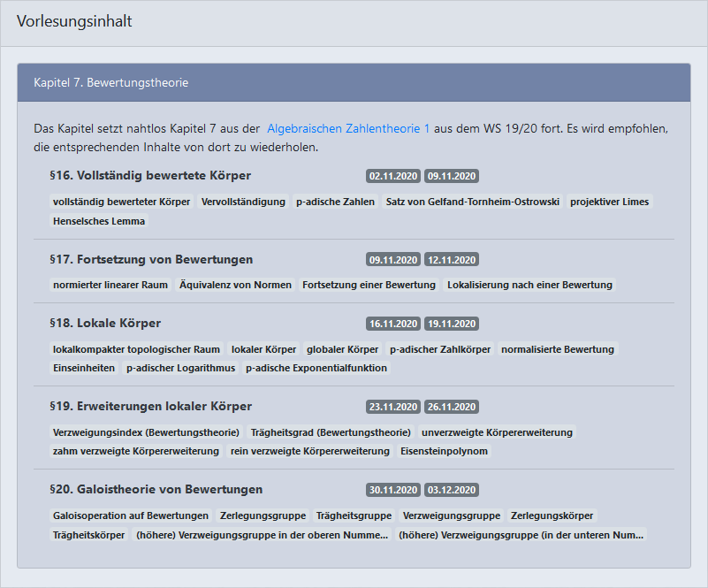Viewport: 708px width, 588px height.
Task: Open the Algebraischen Zahlentheorie 1 link
Action: click(x=348, y=128)
